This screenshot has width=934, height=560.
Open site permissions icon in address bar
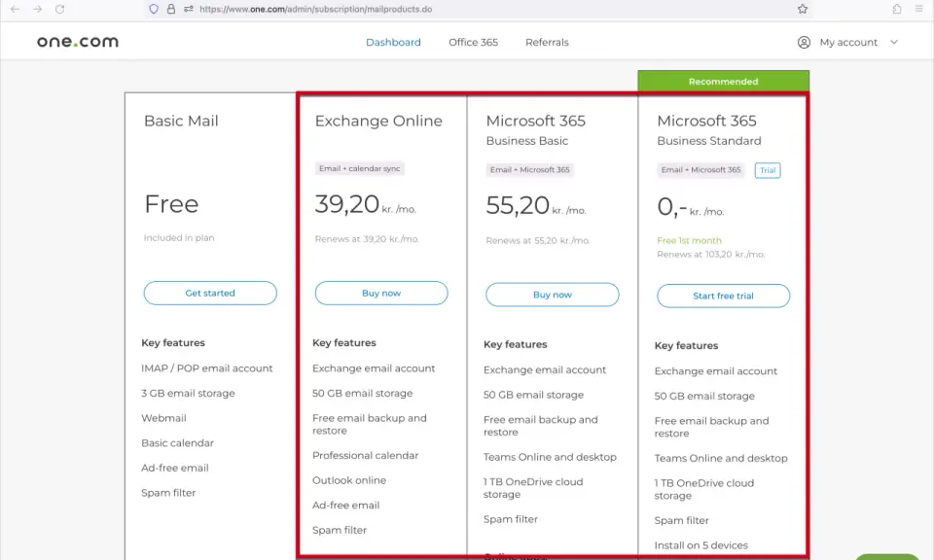click(188, 9)
